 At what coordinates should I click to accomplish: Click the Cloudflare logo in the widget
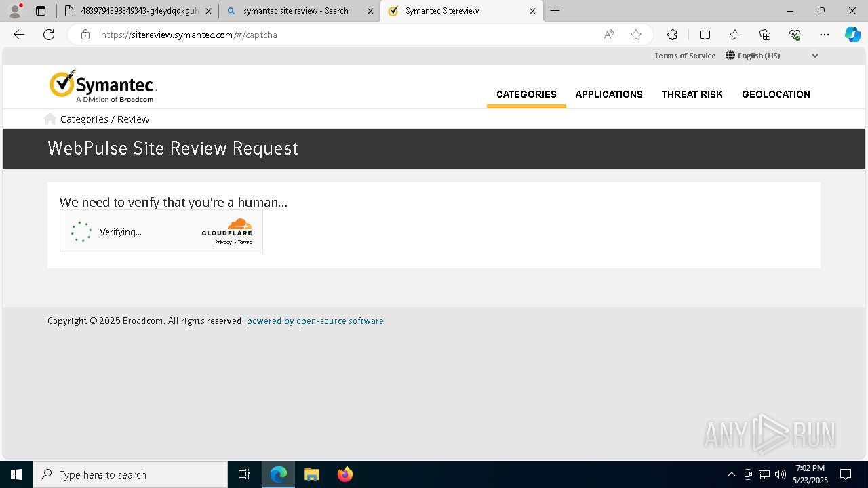(x=227, y=227)
